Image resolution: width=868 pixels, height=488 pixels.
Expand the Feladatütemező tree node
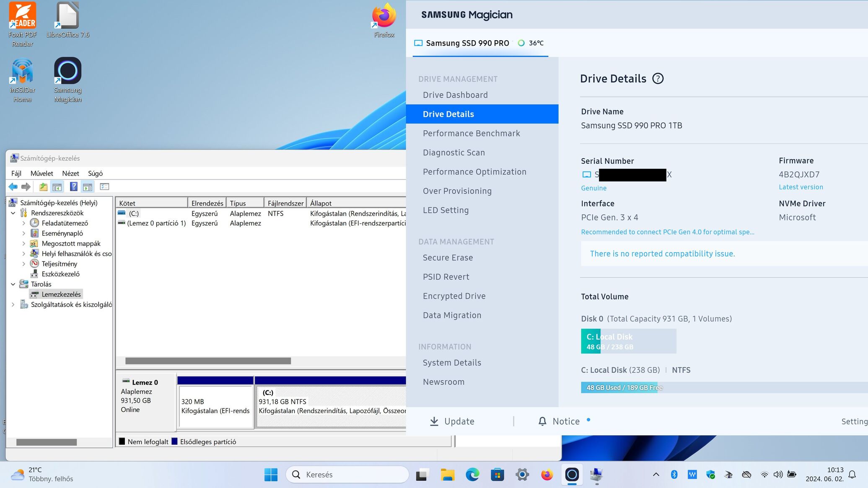[23, 223]
